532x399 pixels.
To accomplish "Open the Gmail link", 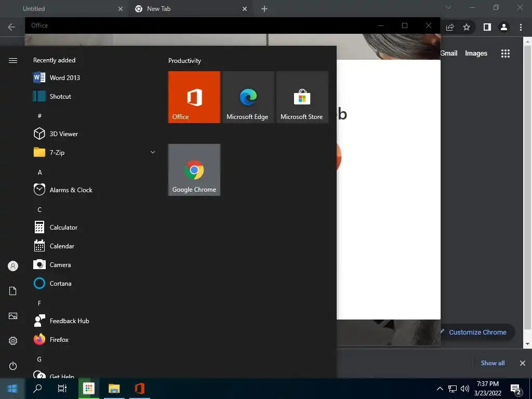I will [449, 54].
